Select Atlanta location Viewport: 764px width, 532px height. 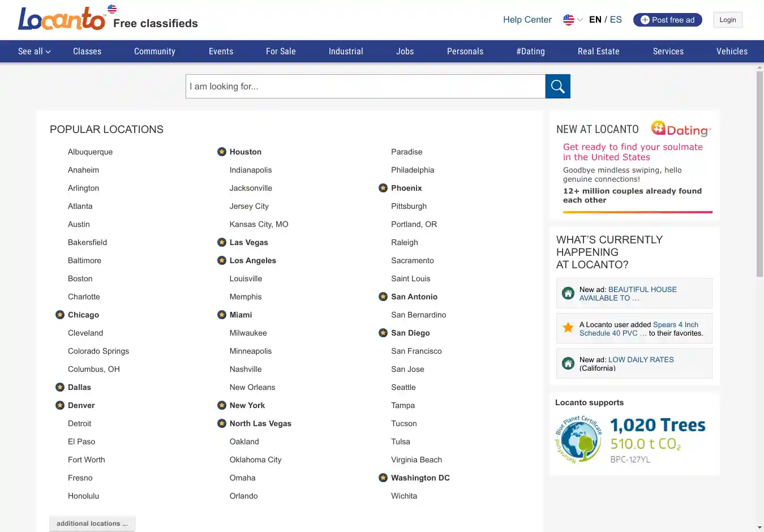[x=80, y=206]
